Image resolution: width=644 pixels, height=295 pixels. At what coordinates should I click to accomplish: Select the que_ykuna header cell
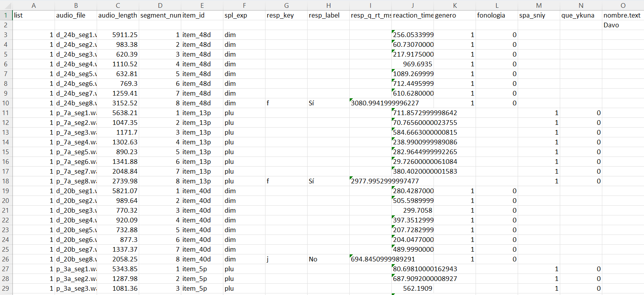pos(581,15)
